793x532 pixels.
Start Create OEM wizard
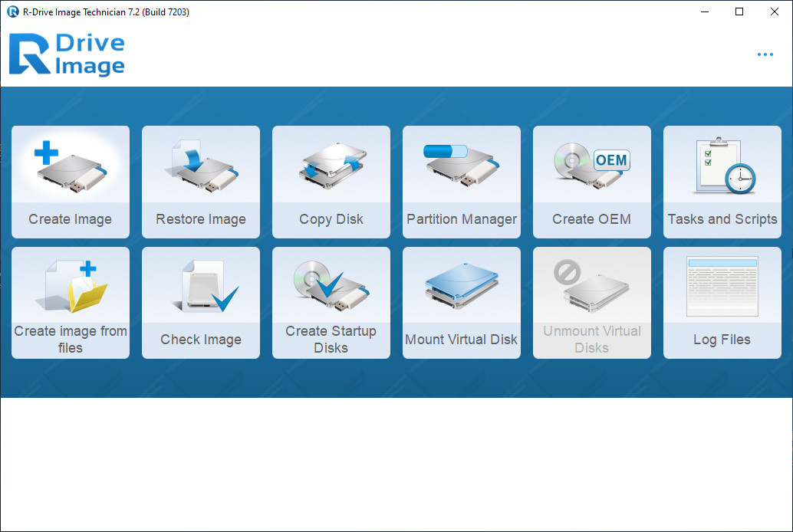[592, 182]
